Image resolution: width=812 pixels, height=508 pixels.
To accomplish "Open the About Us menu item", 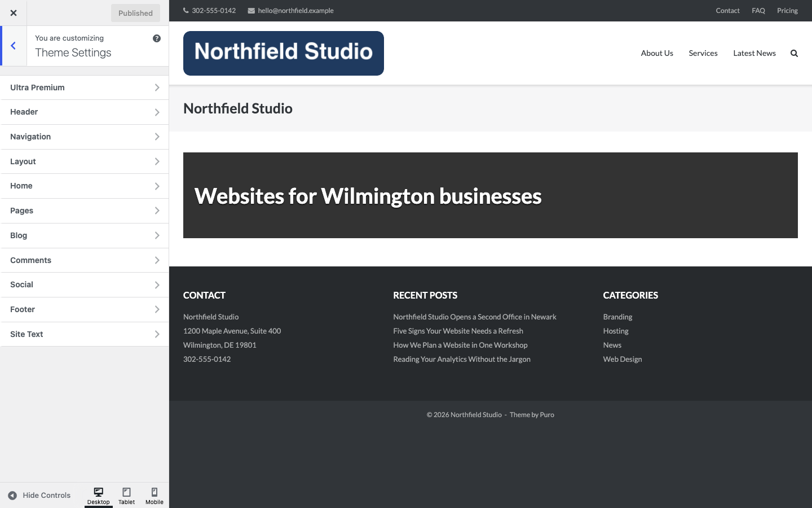I will point(657,53).
